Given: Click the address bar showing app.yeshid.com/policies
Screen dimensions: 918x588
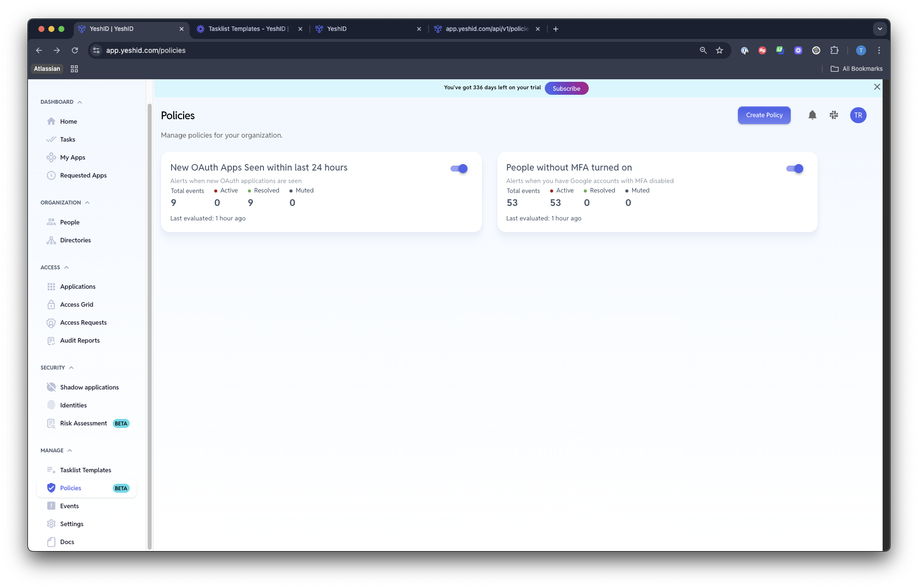Looking at the screenshot, I should pyautogui.click(x=394, y=50).
